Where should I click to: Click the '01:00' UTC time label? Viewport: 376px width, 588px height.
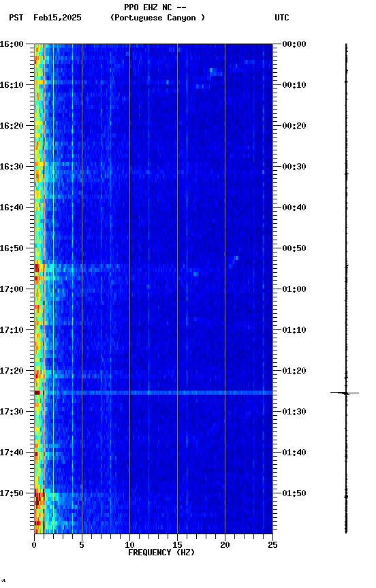[x=294, y=289]
